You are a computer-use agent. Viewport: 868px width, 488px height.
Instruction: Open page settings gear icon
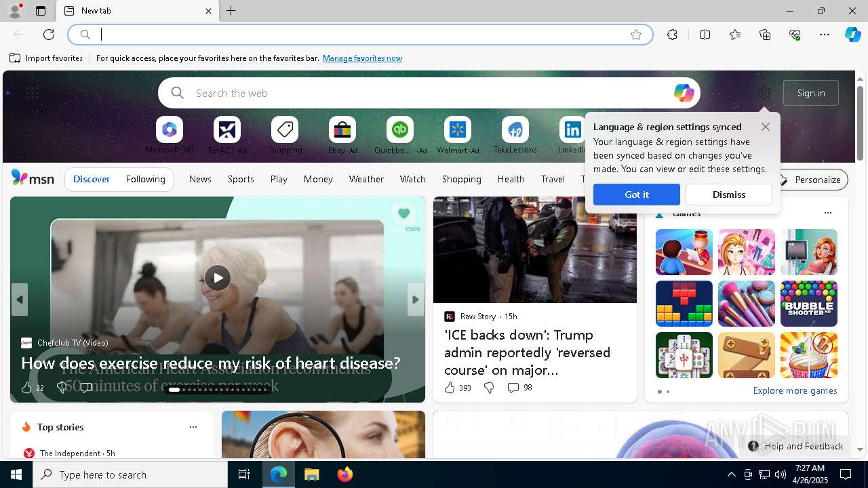tap(764, 93)
